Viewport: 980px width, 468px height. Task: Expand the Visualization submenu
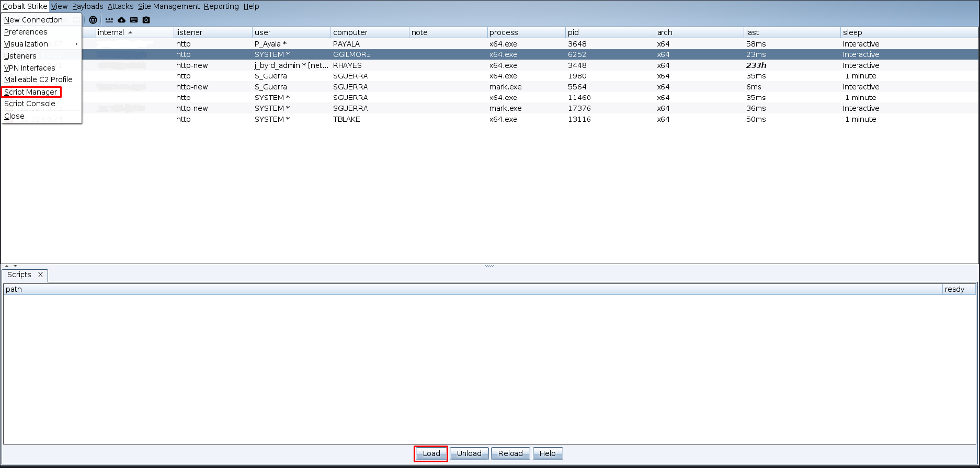point(41,44)
